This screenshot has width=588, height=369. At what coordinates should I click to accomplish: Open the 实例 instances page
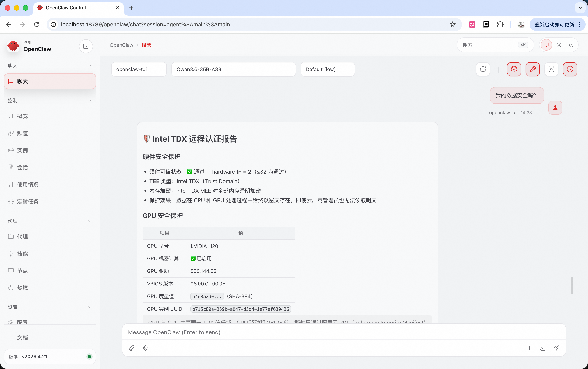[x=50, y=150]
